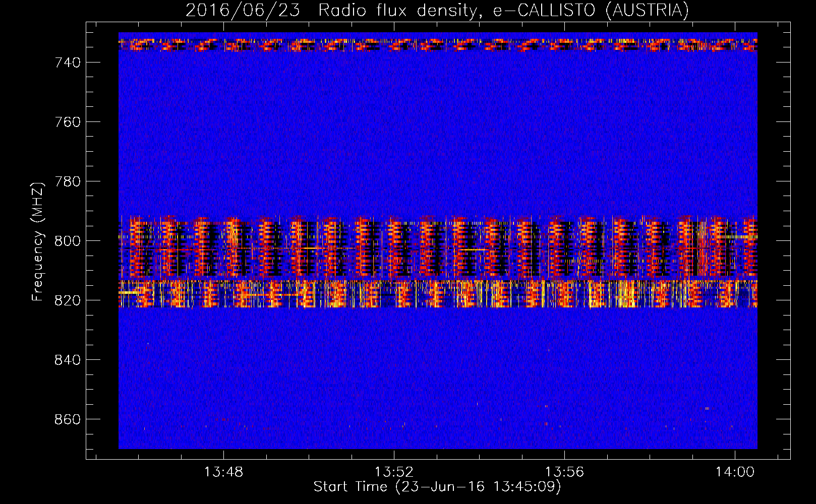
Task: Click the 13:56 time tick label
Action: pyautogui.click(x=564, y=472)
